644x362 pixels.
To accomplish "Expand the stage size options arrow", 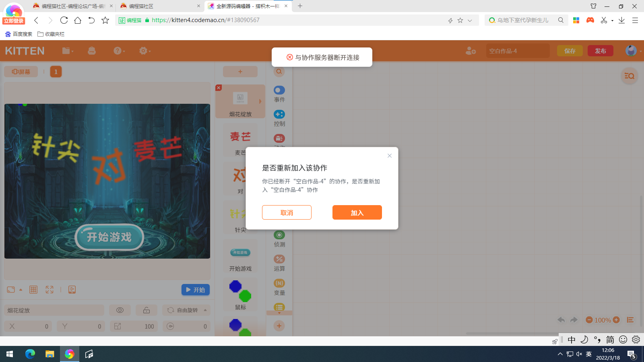I will (x=21, y=290).
